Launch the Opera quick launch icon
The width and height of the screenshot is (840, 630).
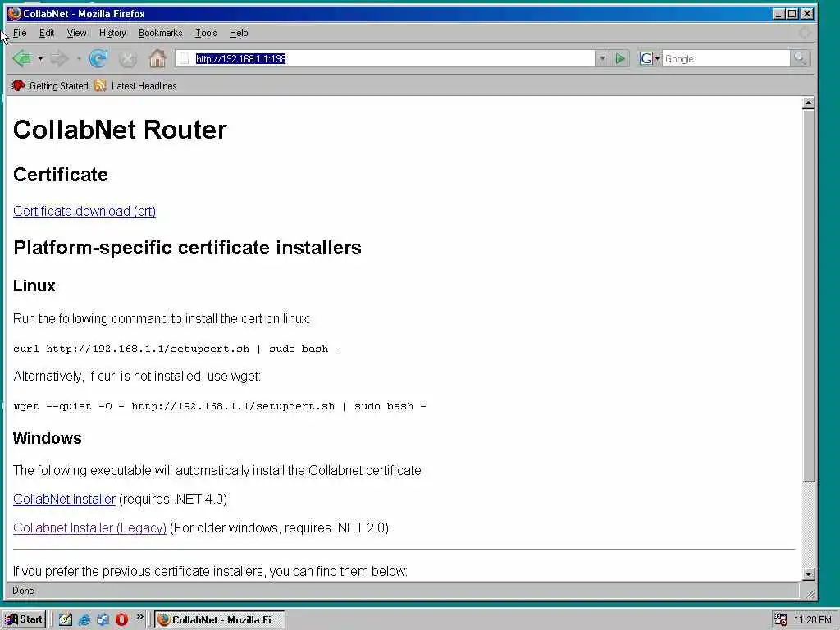[x=121, y=619]
